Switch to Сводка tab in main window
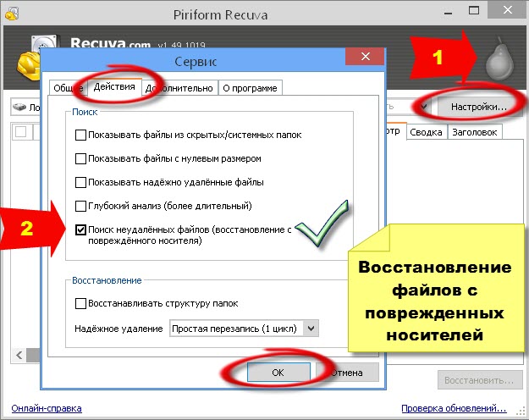The height and width of the screenshot is (420, 529). 426,132
